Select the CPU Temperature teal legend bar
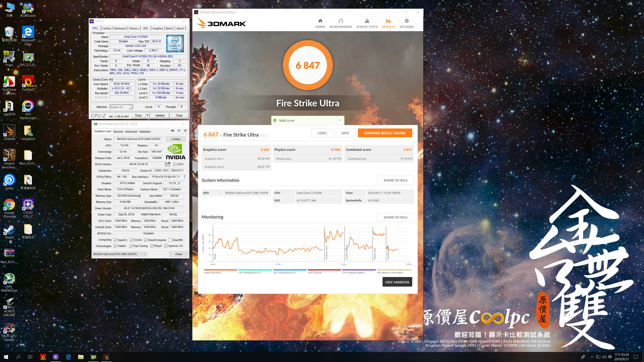The width and height of the screenshot is (644, 362). (255, 270)
